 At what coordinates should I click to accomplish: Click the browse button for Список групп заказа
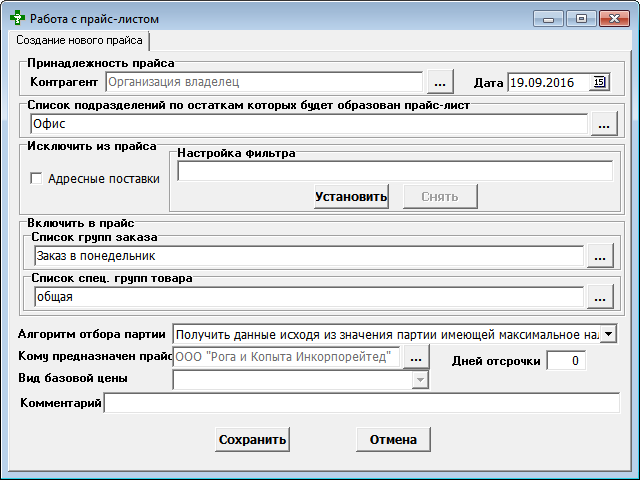pos(598,257)
